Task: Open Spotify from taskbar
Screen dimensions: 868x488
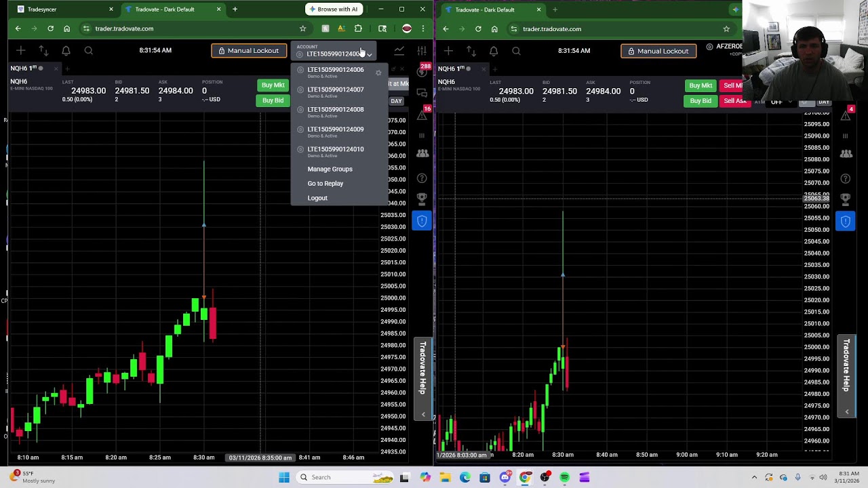Action: (564, 477)
